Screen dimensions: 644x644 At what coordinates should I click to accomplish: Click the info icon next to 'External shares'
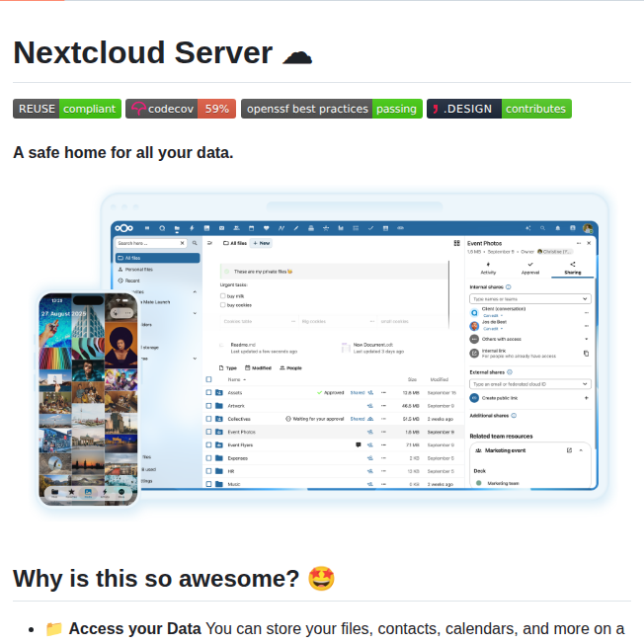coord(510,372)
